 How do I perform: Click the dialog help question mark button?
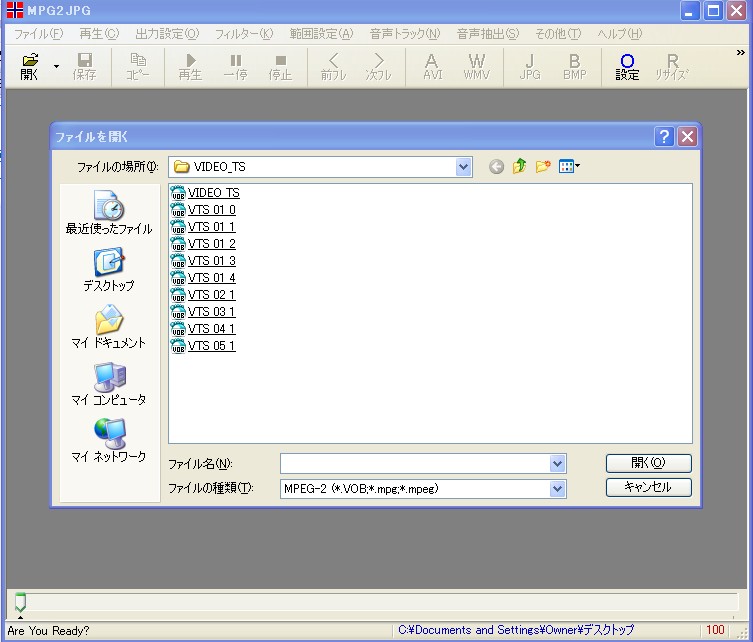click(664, 137)
